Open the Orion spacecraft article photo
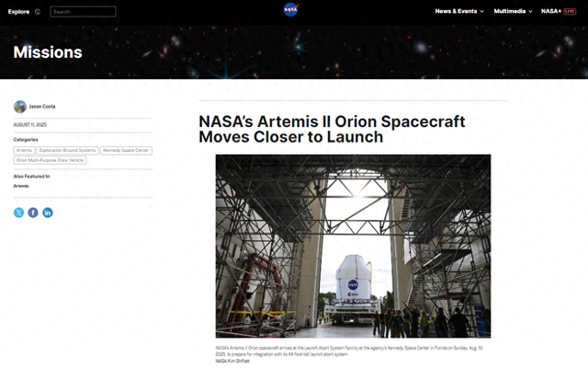588x368 pixels. (353, 246)
